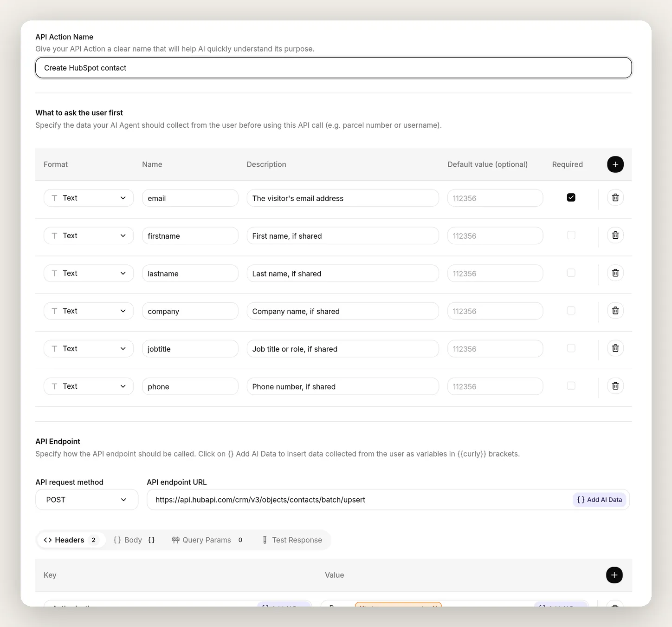Screen dimensions: 672x627
Task: Edit the jobtitle name field
Action: point(190,349)
